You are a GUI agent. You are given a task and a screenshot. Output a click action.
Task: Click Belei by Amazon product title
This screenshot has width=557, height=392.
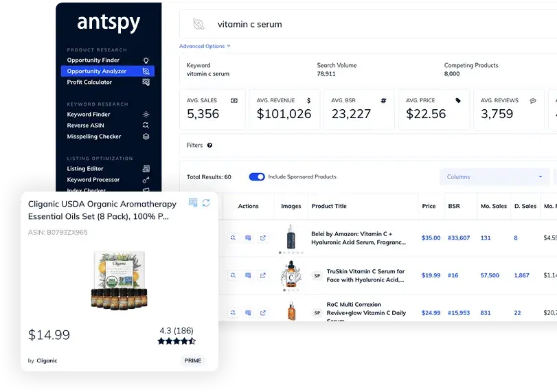coord(359,238)
